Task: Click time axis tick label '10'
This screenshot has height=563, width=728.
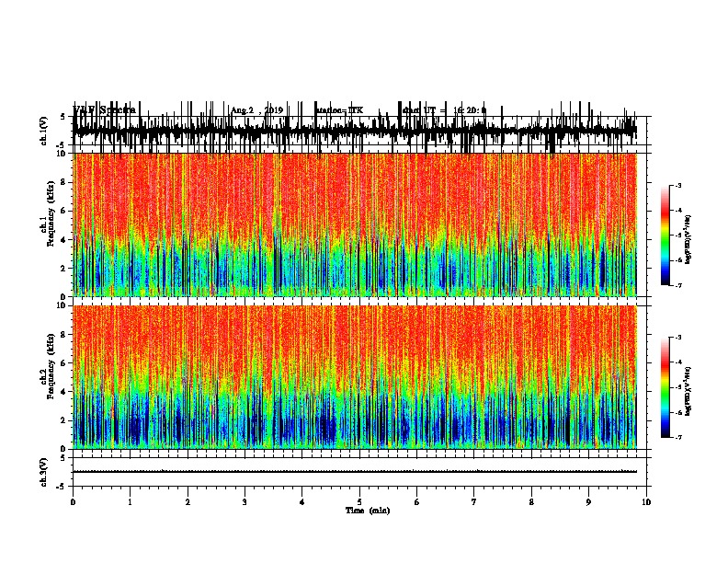Action: (x=646, y=502)
